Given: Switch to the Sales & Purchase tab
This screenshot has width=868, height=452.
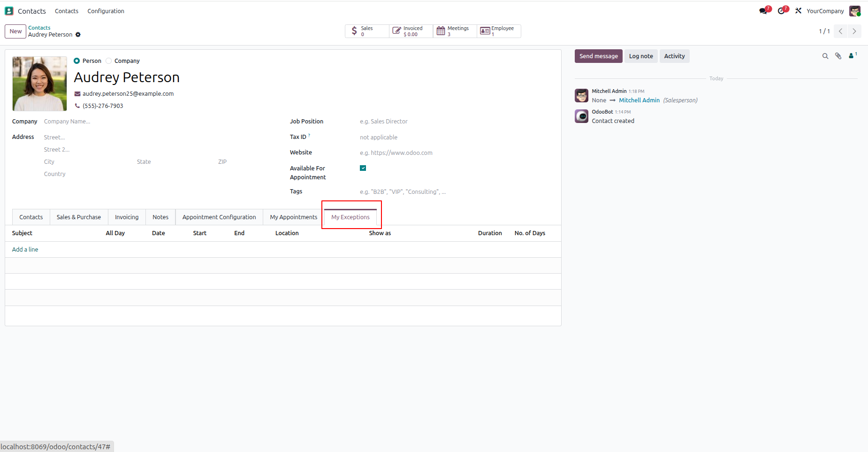Looking at the screenshot, I should click(x=79, y=217).
